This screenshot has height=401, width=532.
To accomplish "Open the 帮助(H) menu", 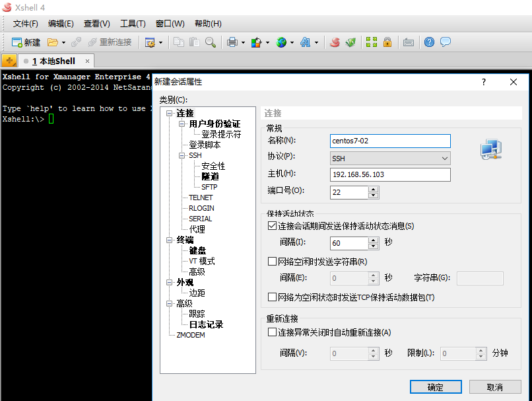I will coord(208,24).
